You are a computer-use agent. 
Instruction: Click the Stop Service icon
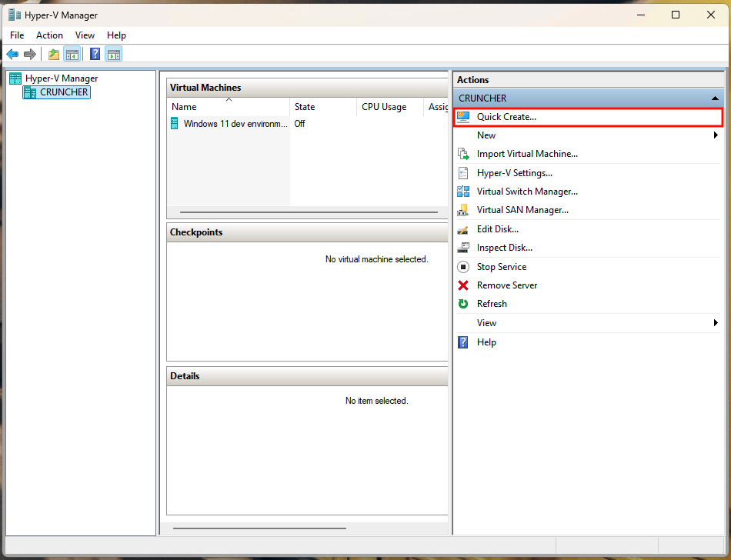click(464, 266)
